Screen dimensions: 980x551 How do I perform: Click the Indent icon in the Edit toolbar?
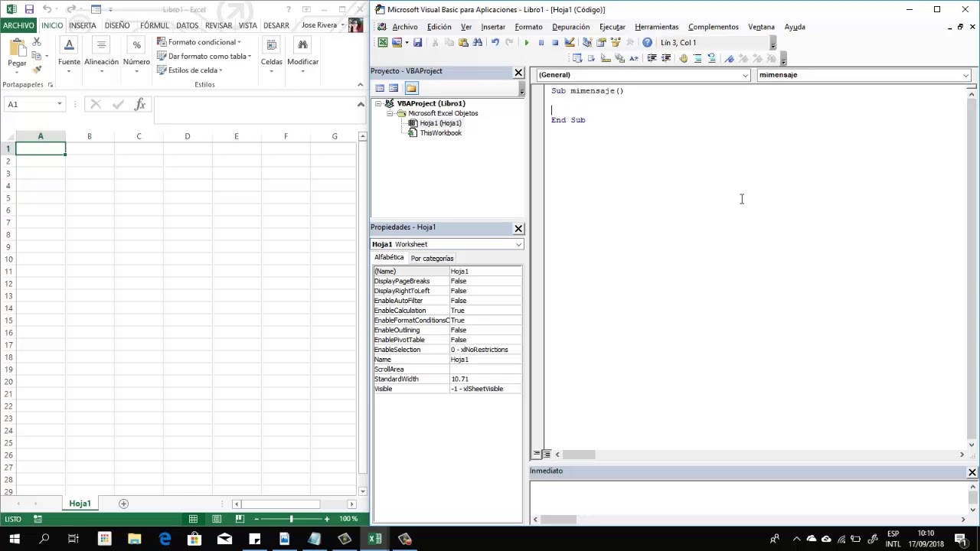tap(652, 58)
